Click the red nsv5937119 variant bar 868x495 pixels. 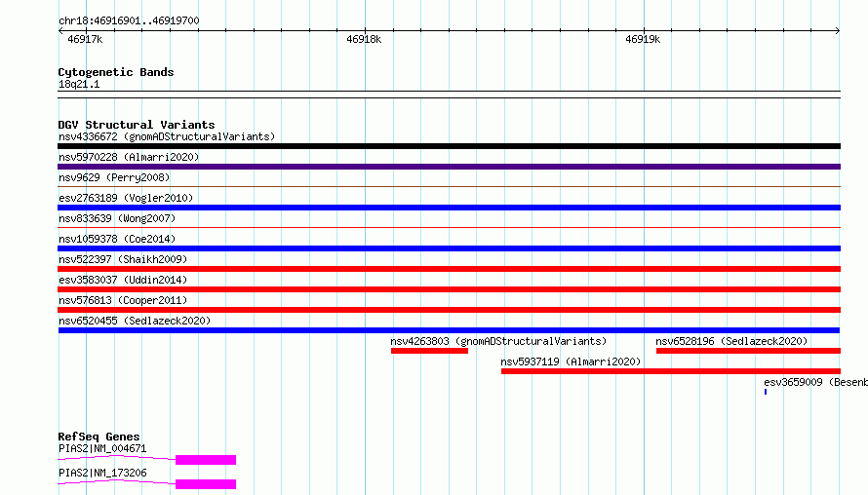[x=671, y=371]
